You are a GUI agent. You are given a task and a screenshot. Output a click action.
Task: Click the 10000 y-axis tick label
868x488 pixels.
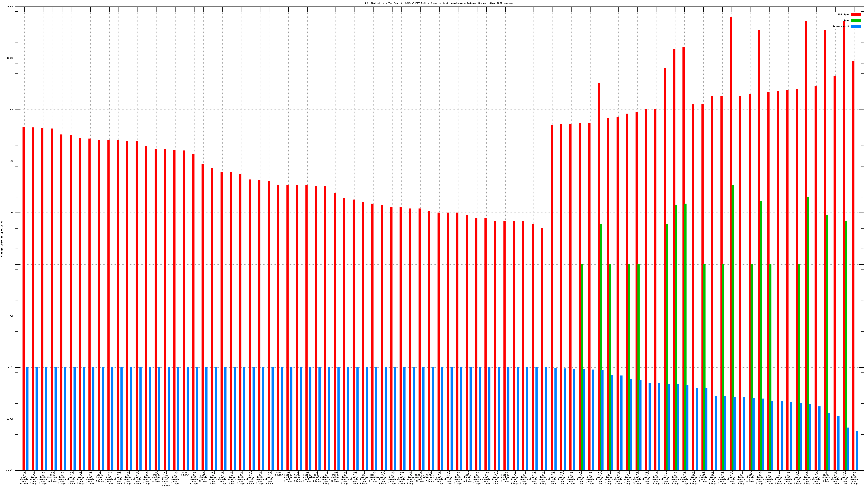(11, 58)
